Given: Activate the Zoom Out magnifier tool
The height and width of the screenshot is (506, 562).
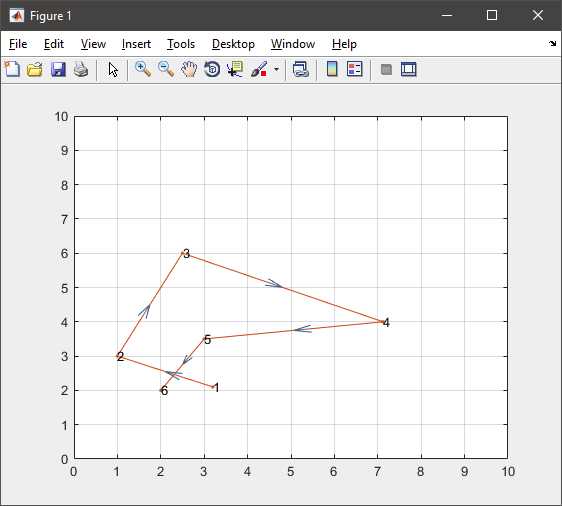Looking at the screenshot, I should pyautogui.click(x=166, y=69).
